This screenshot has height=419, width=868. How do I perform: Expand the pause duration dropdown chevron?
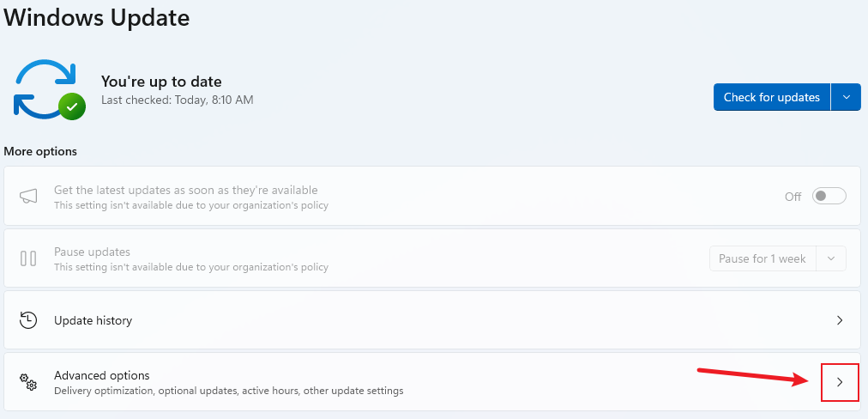[x=830, y=258]
